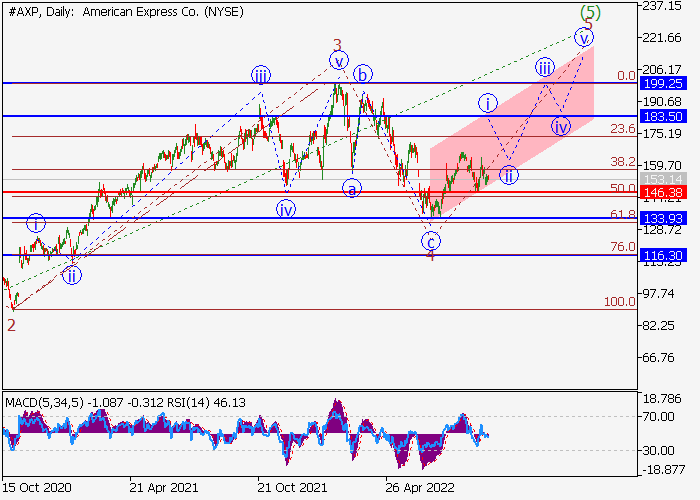This screenshot has width=700, height=500.
Task: Select the red wave 3 label
Action: tap(337, 45)
